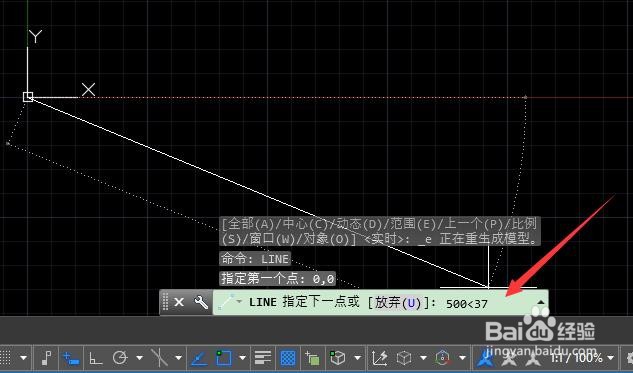The height and width of the screenshot is (373, 633).
Task: Toggle Polar Tracking circle icon
Action: (120, 358)
